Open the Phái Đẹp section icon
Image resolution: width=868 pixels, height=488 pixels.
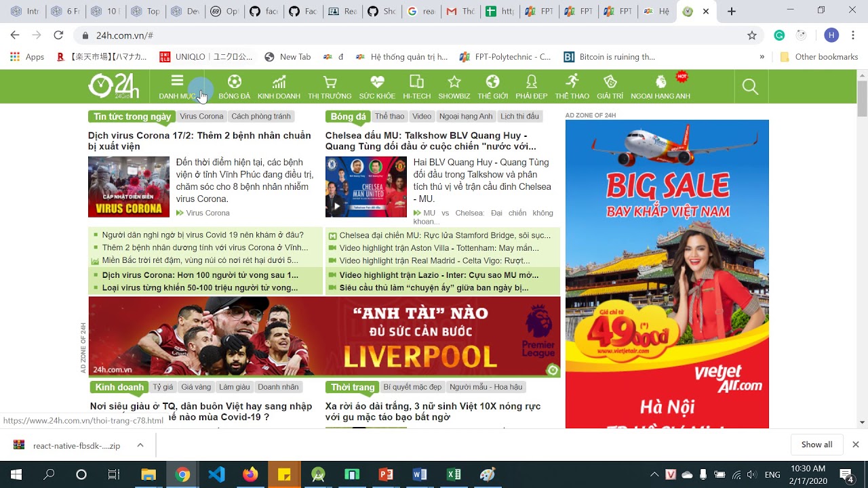[x=531, y=87]
